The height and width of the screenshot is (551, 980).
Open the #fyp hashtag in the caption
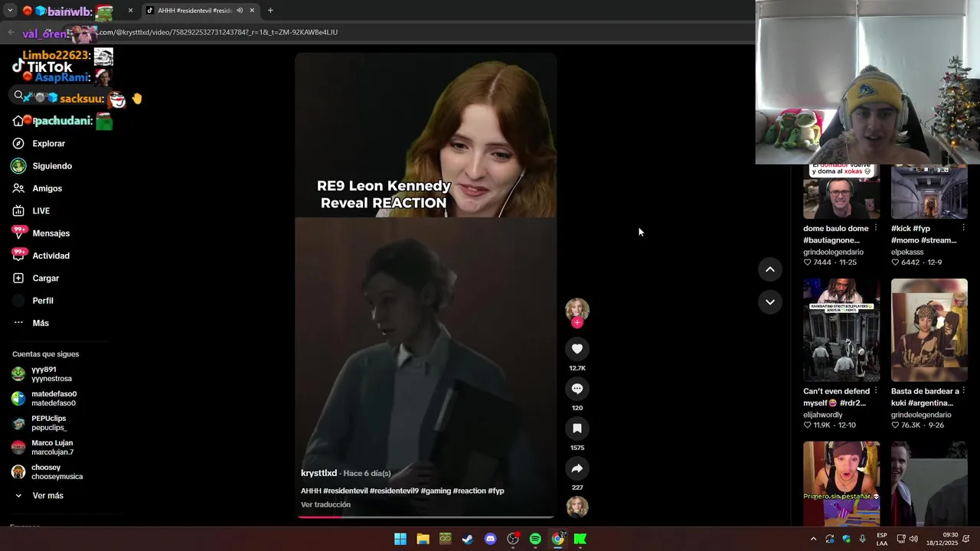pos(496,491)
